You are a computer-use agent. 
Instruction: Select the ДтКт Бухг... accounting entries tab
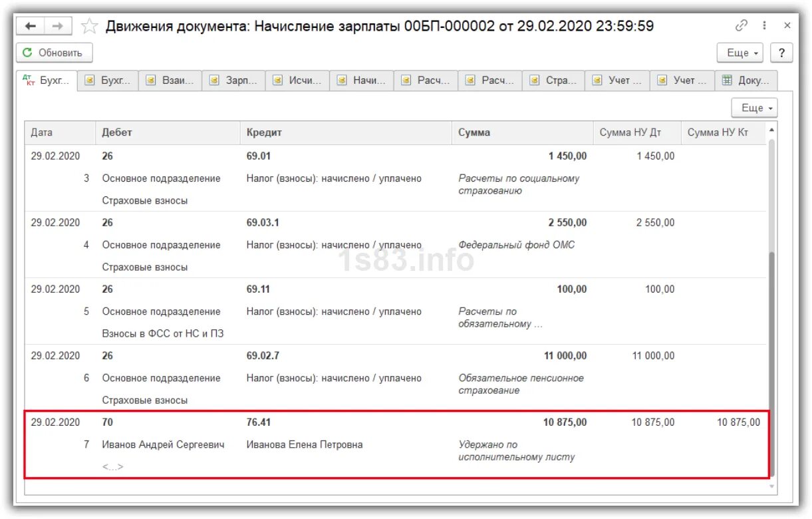point(47,81)
